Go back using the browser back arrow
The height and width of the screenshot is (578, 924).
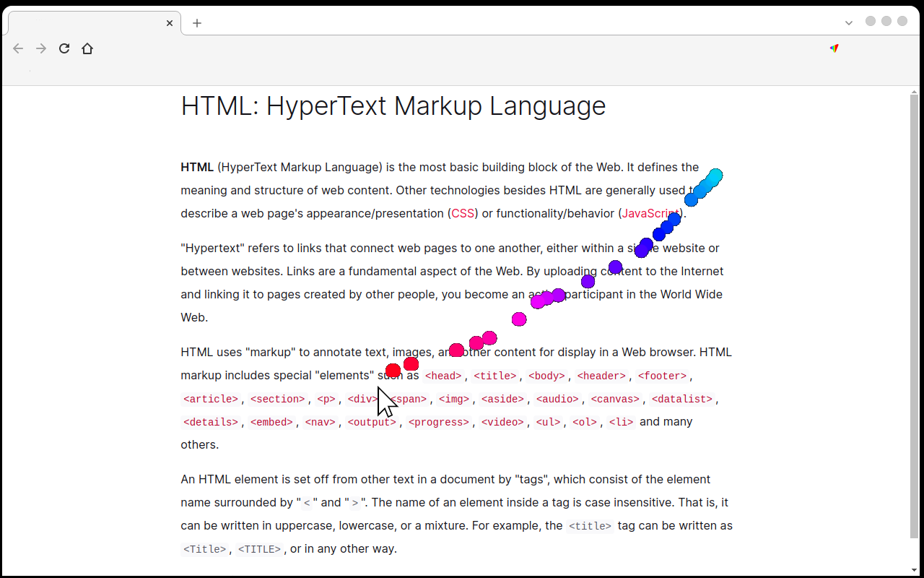click(18, 48)
